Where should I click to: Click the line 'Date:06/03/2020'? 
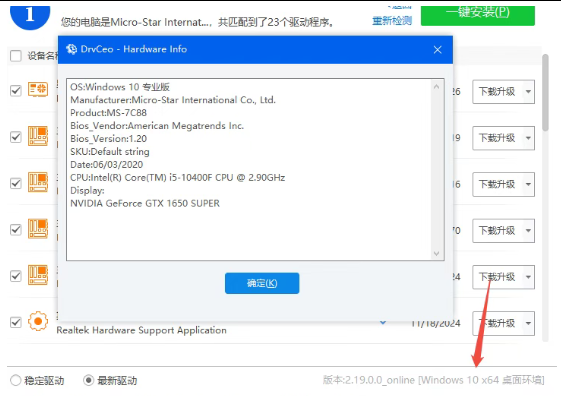[107, 165]
